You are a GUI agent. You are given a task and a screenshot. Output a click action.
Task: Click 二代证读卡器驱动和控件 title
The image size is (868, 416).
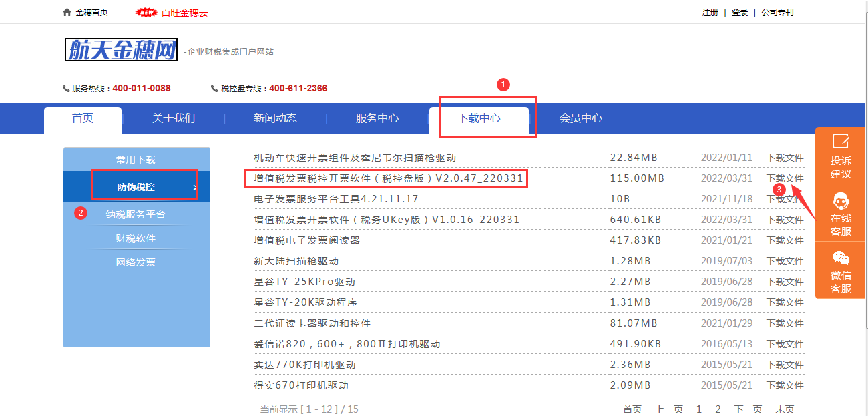coord(312,323)
